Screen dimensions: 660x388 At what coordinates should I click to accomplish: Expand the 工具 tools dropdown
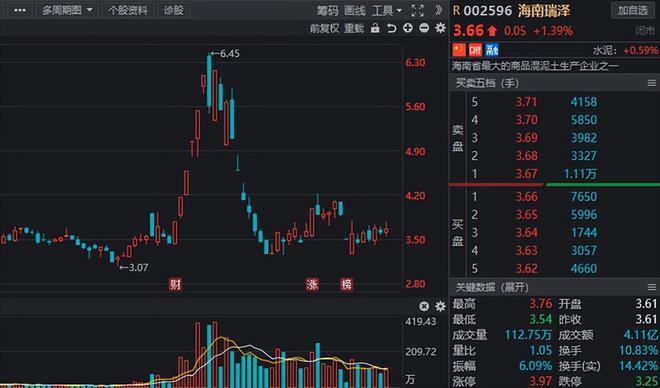click(x=387, y=11)
